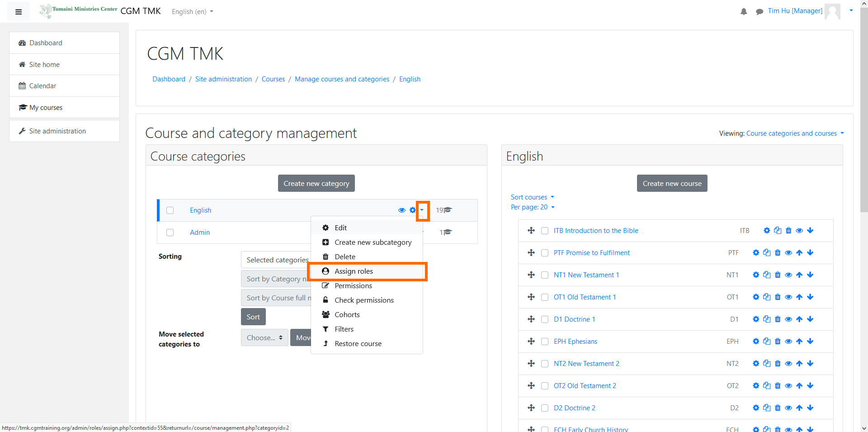Copy the ITB Introduction to the Bible course
The image size is (868, 432).
click(778, 231)
